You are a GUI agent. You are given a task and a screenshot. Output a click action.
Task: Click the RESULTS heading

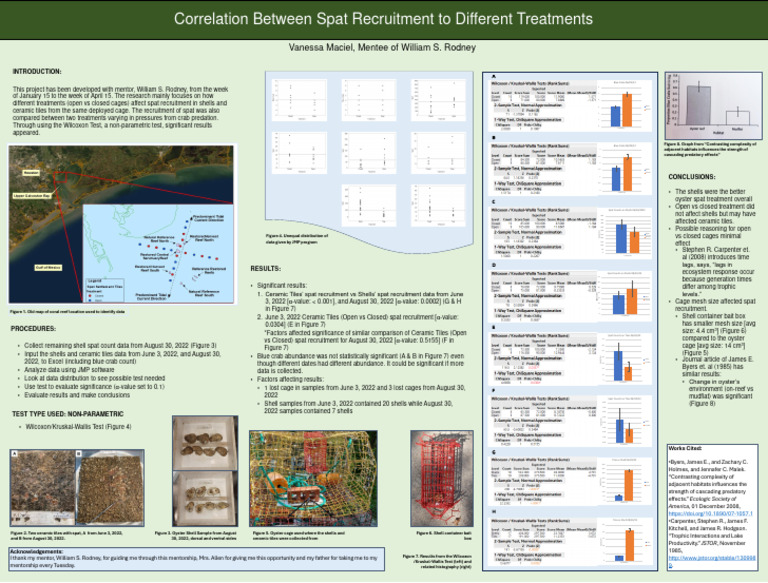[x=265, y=268]
